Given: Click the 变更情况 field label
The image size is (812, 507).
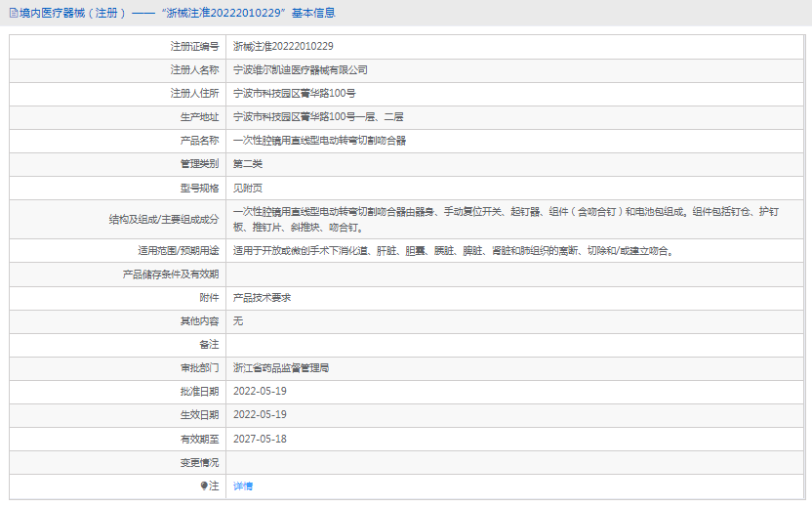Looking at the screenshot, I should tap(199, 462).
